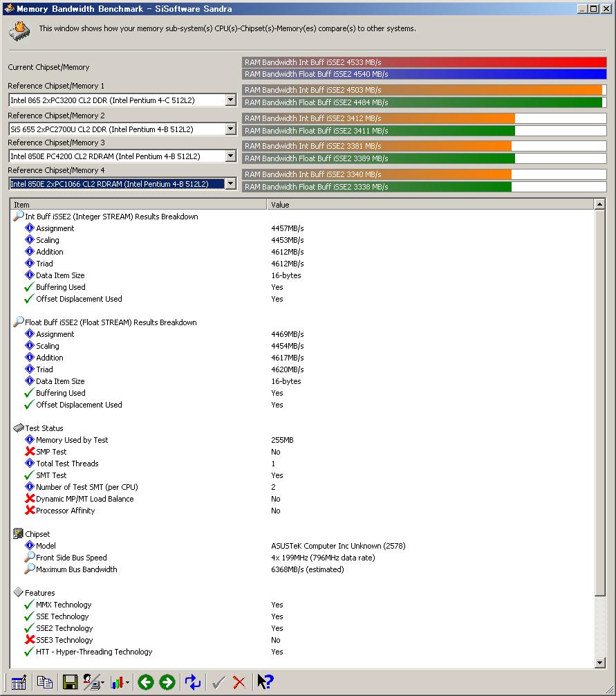Viewport: 616px width, 696px height.
Task: Click magnifier icon beside Int Buff iSSE2 breakdown
Action: [19, 216]
